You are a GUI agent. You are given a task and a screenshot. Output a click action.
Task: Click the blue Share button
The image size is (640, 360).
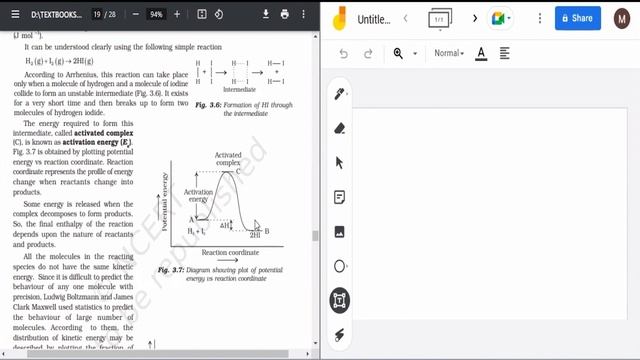(x=578, y=18)
